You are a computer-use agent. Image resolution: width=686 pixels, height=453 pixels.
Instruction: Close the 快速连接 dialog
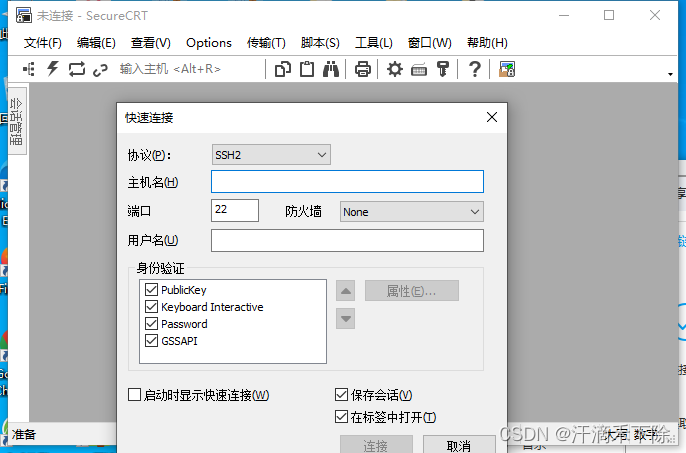(492, 117)
